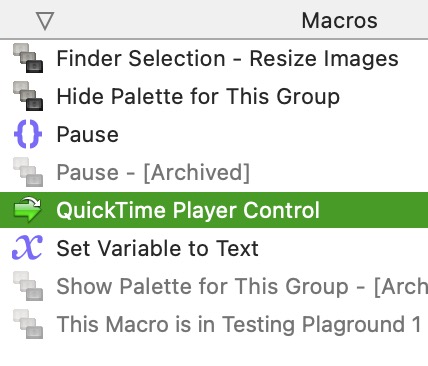428x366 pixels.
Task: Click the blank header area left of Macros
Action: [x=177, y=20]
